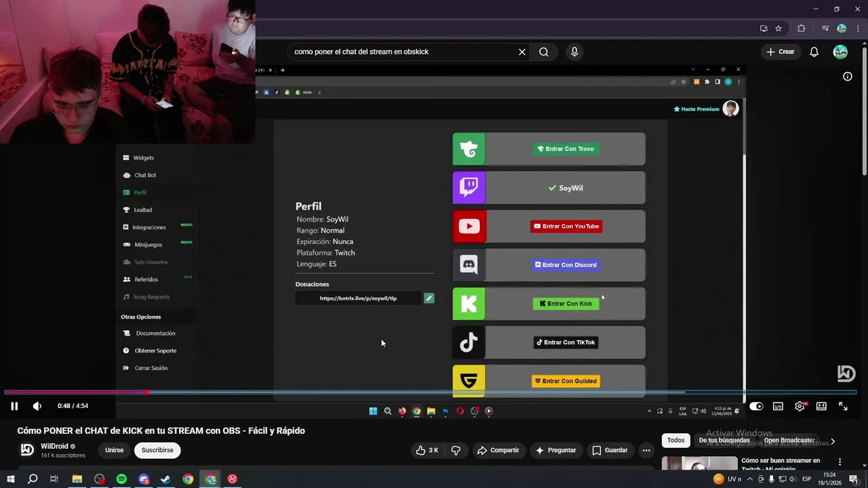
Task: Click the WilDroid channel watermark on video
Action: [x=846, y=373]
